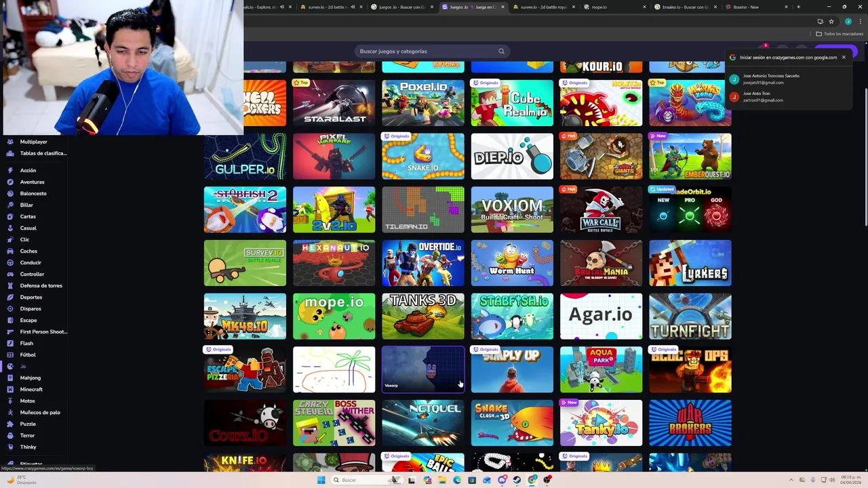The image size is (868, 488).
Task: Open Microsoft Edge from the taskbar
Action: click(456, 480)
